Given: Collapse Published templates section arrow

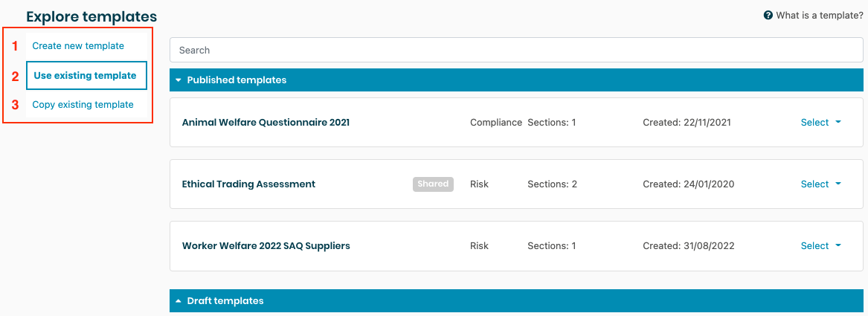Looking at the screenshot, I should pos(179,80).
